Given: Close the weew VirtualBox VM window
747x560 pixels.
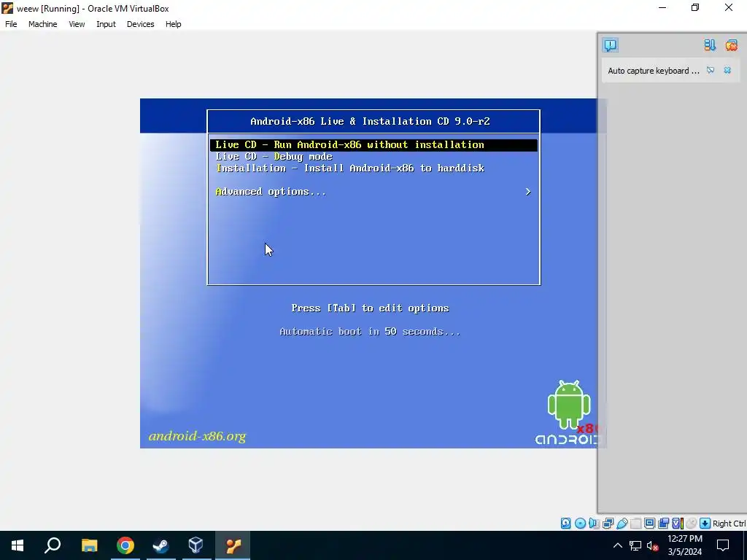Looking at the screenshot, I should click(729, 8).
